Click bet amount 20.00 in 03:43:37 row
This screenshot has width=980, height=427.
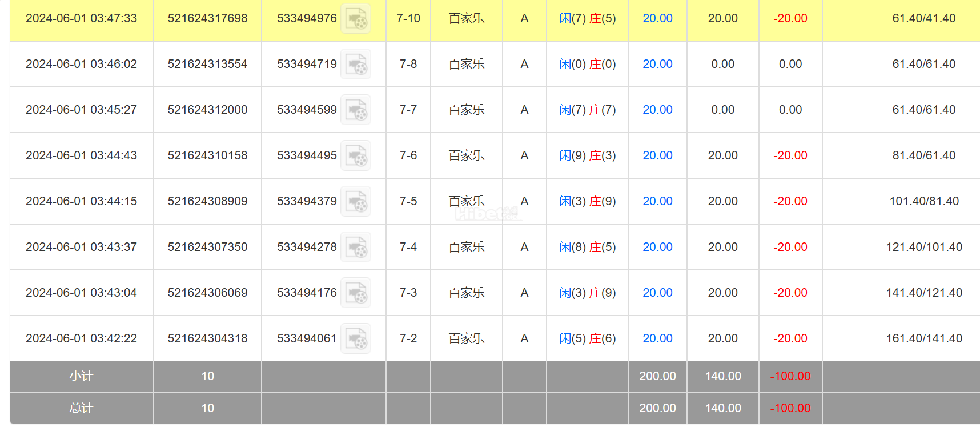(657, 247)
